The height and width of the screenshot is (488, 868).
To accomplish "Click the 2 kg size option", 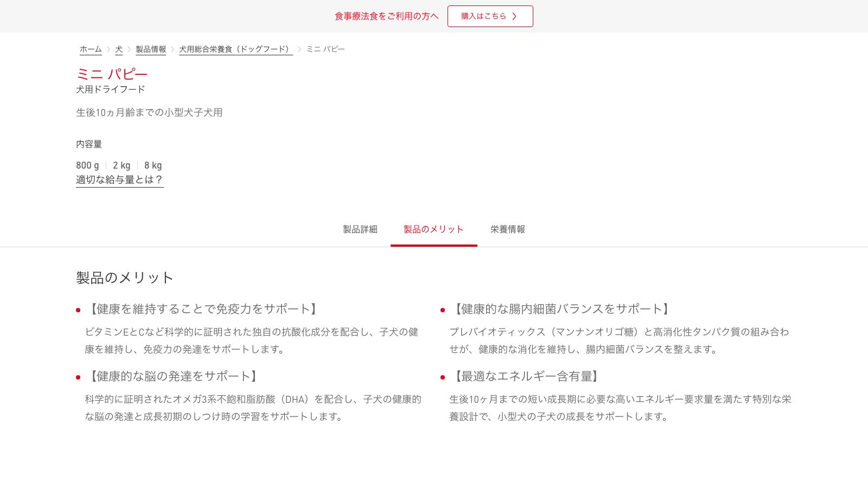I will click(x=122, y=165).
